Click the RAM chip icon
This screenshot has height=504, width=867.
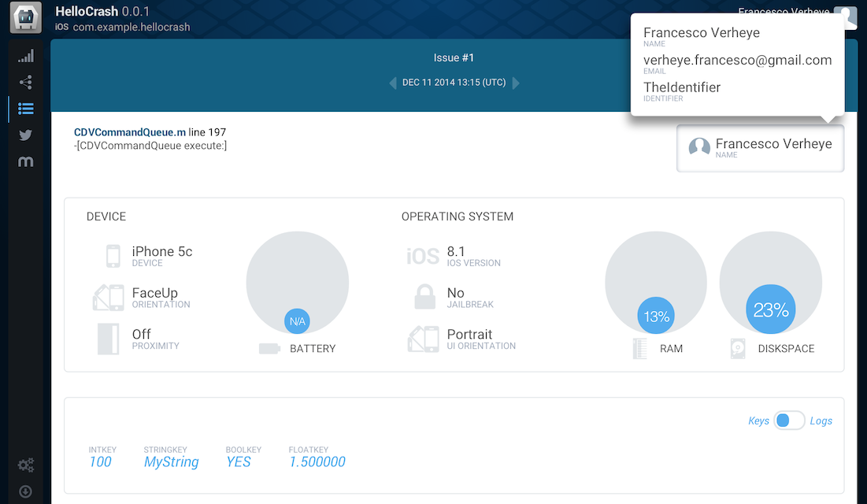tap(639, 349)
